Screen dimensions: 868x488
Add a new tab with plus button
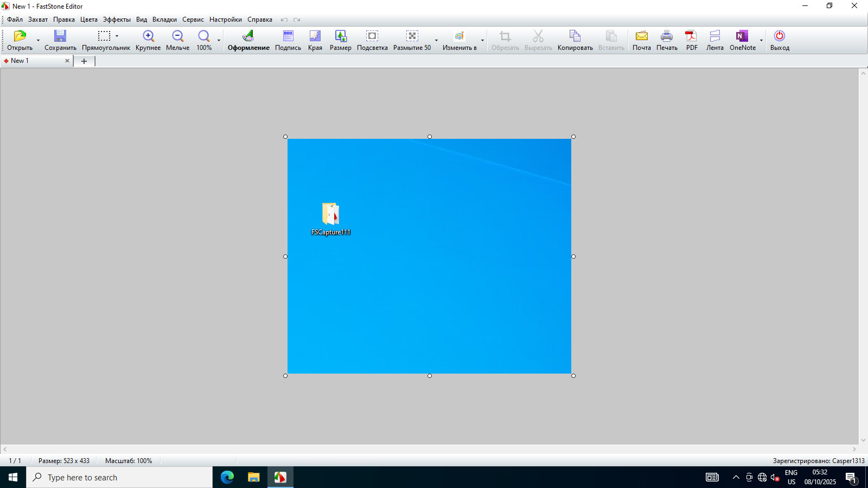pos(84,61)
